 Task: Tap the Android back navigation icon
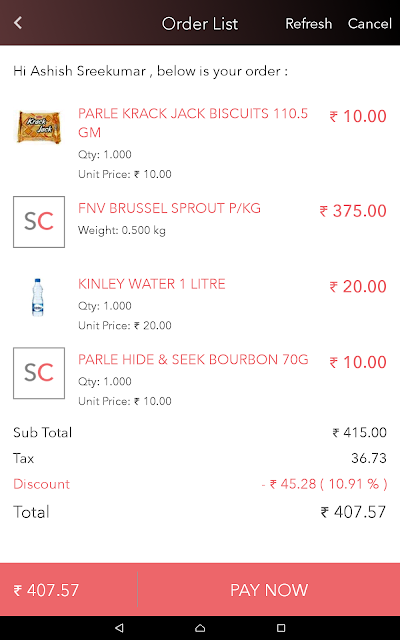coord(119,627)
